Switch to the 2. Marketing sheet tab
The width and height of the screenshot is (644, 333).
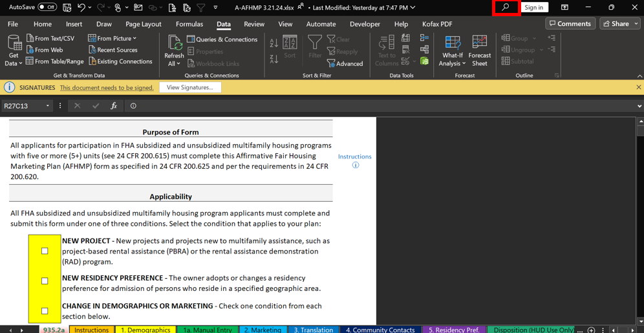pos(263,330)
